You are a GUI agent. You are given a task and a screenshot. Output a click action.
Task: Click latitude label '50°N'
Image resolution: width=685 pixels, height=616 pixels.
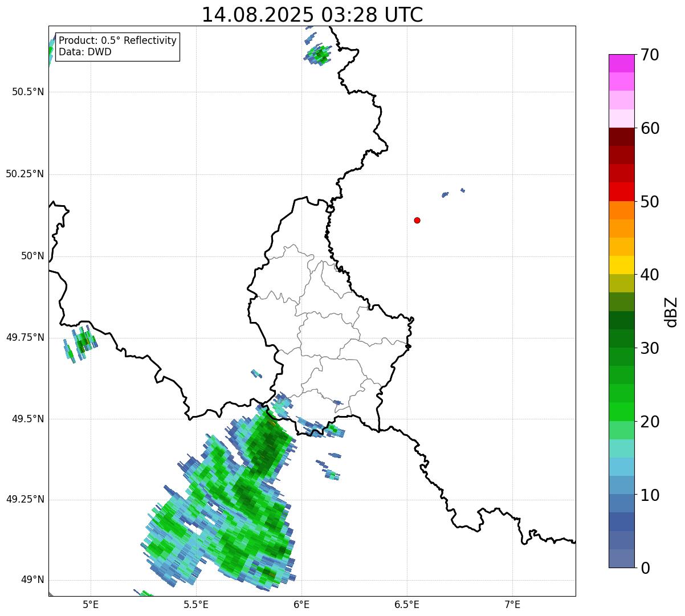32,256
